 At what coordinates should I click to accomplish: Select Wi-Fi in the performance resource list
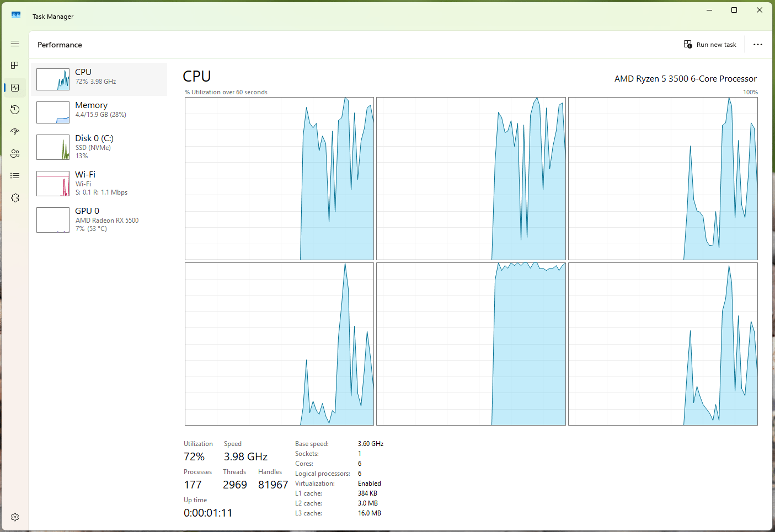99,184
